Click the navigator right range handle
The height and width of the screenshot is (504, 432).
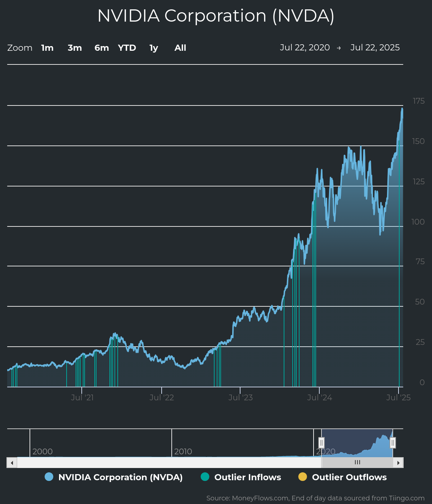click(393, 443)
